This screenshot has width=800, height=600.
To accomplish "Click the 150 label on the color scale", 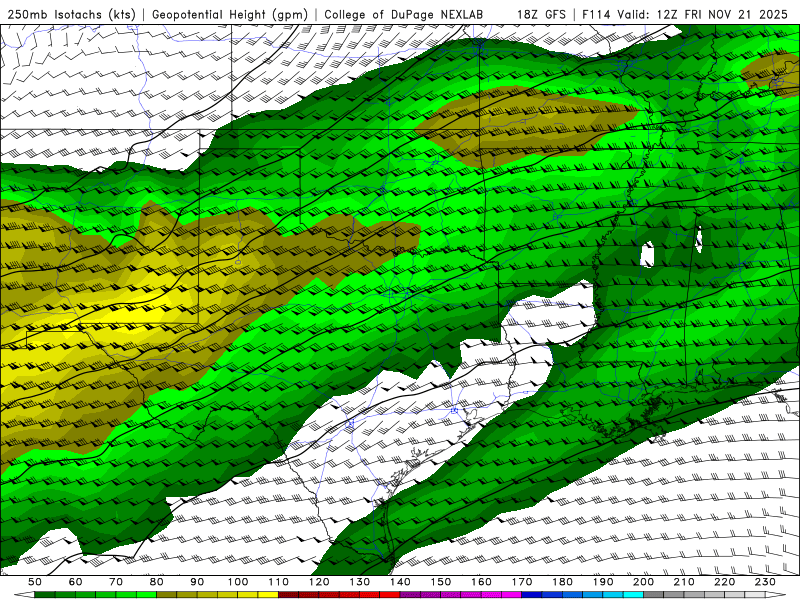I will click(441, 582).
